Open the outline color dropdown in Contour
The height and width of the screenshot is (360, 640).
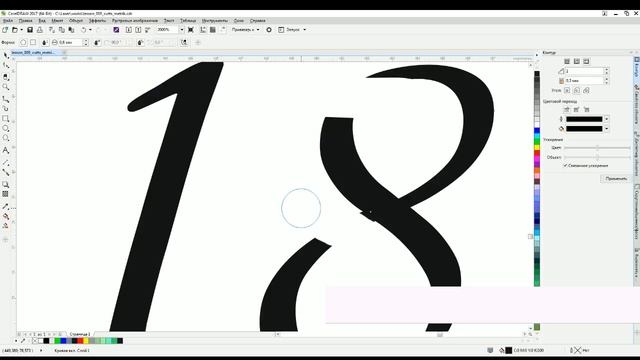tap(607, 119)
